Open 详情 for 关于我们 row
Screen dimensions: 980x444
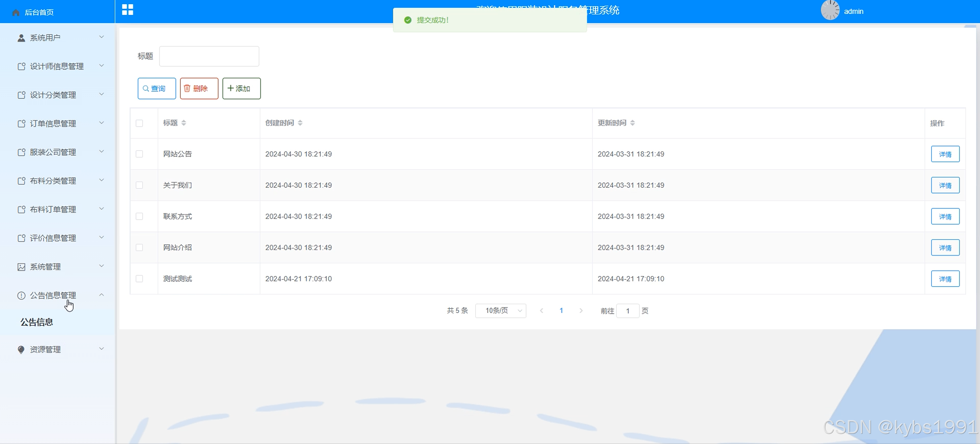945,185
